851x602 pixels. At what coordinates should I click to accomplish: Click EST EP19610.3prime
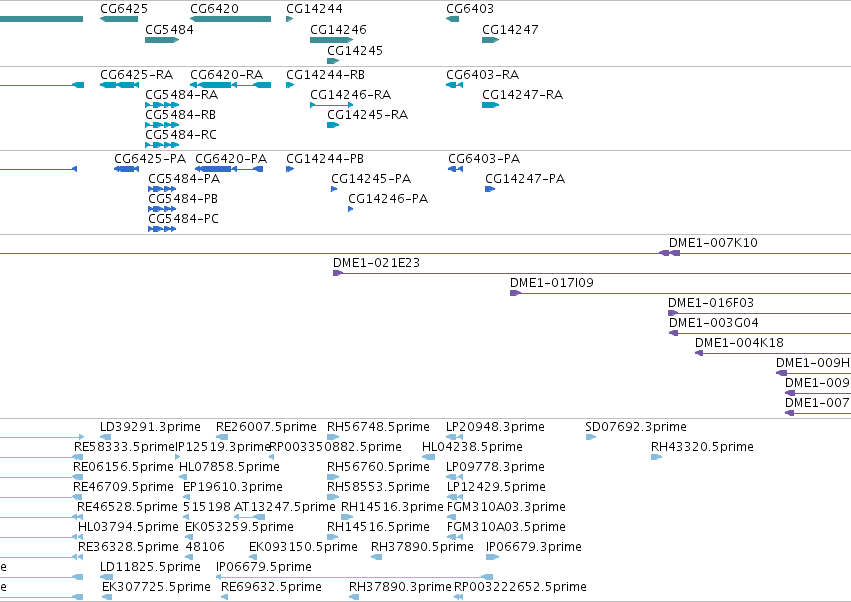pyautogui.click(x=233, y=487)
